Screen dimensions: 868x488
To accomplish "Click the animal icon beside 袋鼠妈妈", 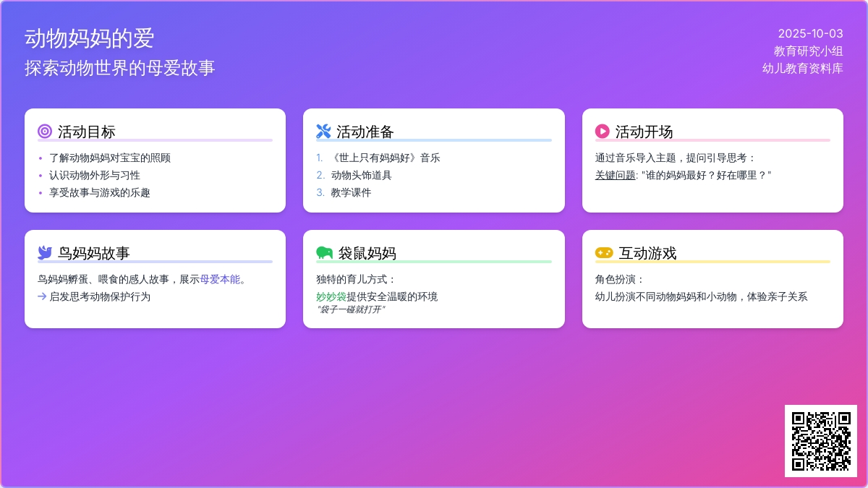I will (x=324, y=253).
